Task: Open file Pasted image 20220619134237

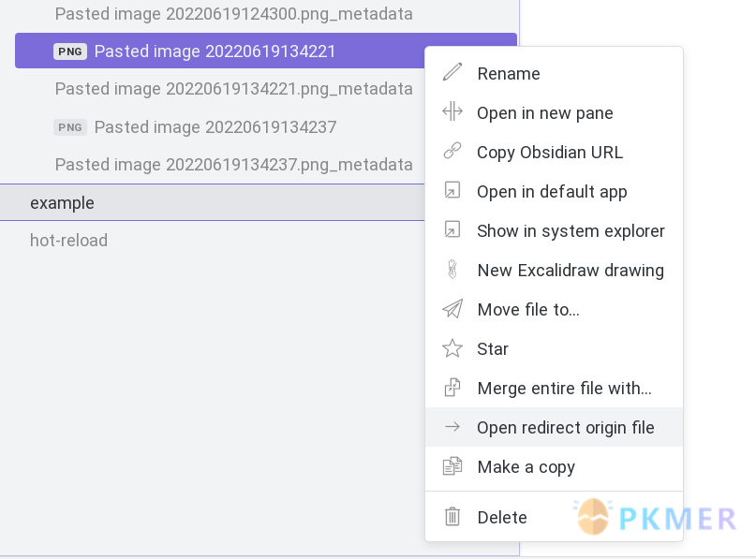Action: 215,127
